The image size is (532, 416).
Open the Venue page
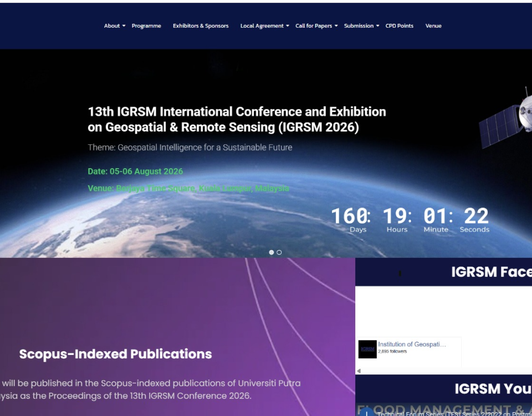click(x=433, y=26)
